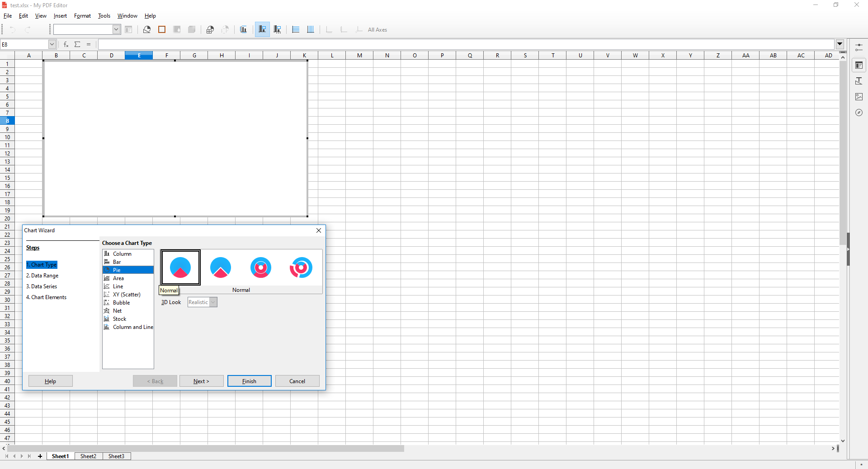The width and height of the screenshot is (868, 469).
Task: Close the Chart Wizard dialog with X
Action: pos(319,230)
